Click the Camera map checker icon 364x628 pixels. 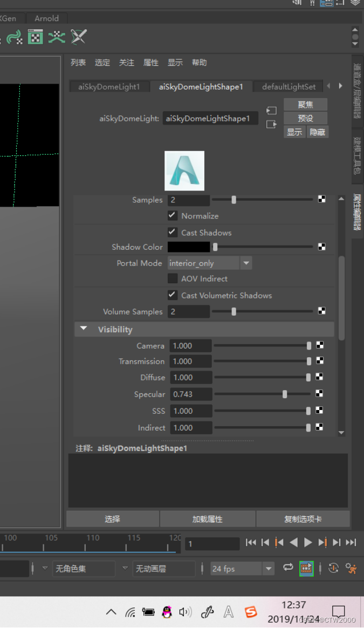[x=320, y=345]
